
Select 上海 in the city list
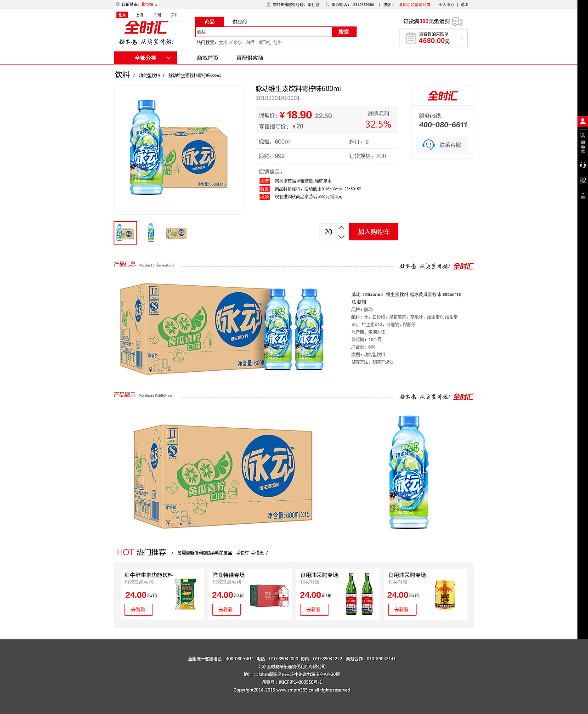pos(139,15)
